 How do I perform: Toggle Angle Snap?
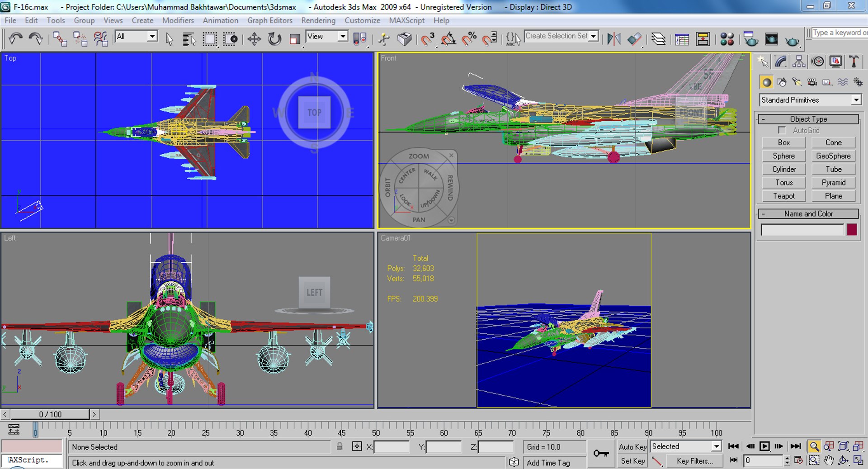[448, 39]
